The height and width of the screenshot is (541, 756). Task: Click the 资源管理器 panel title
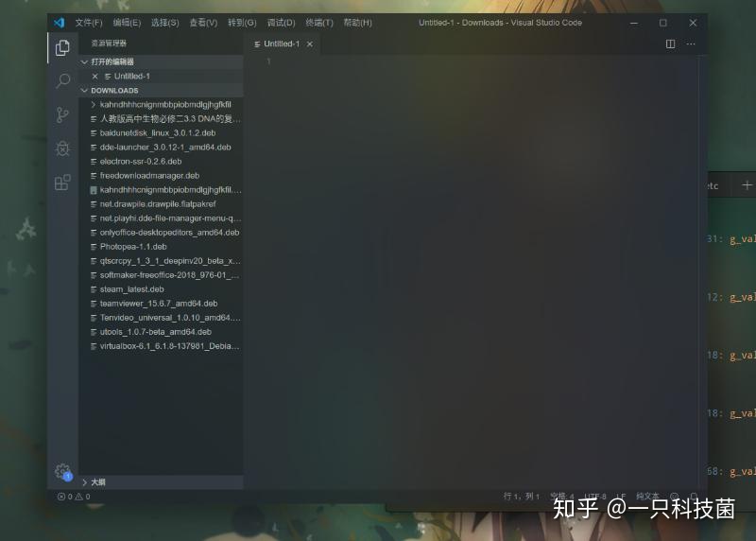pyautogui.click(x=109, y=44)
